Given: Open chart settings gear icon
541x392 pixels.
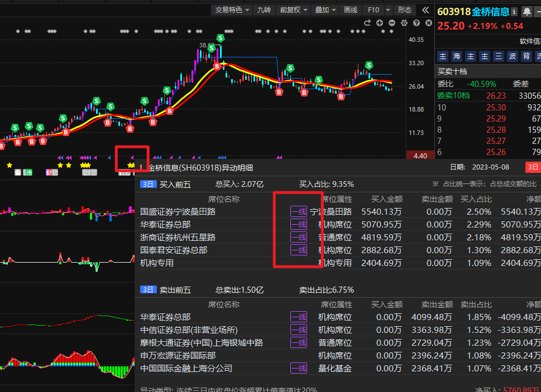Looking at the screenshot, I should coord(404,23).
